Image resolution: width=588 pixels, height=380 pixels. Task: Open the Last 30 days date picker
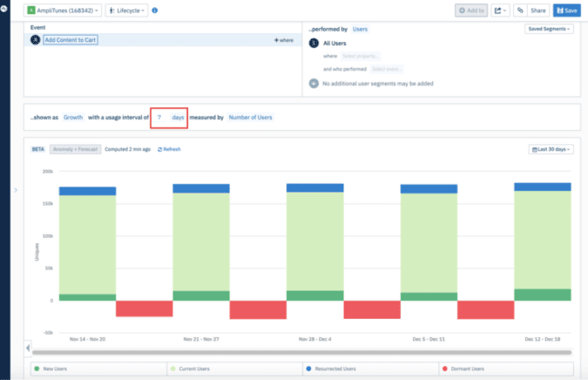click(551, 149)
